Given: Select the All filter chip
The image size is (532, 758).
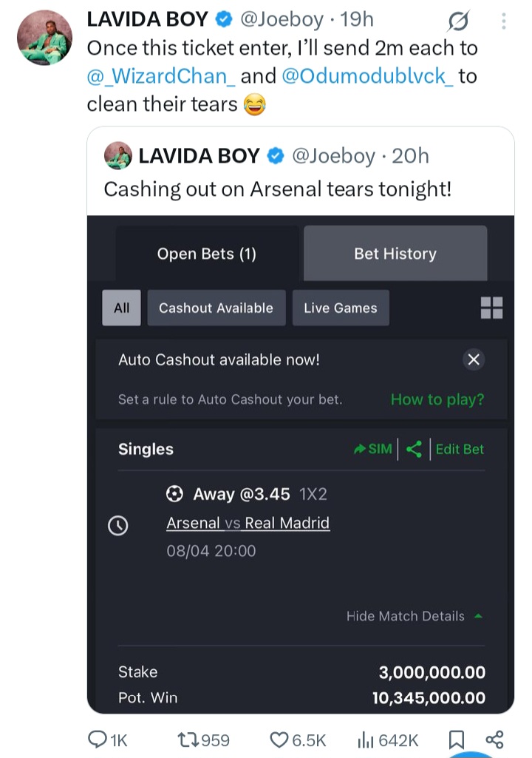Looking at the screenshot, I should click(121, 308).
